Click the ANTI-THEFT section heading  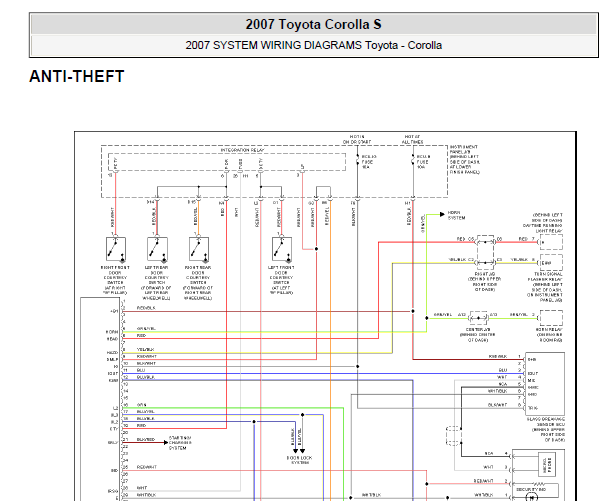click(77, 76)
